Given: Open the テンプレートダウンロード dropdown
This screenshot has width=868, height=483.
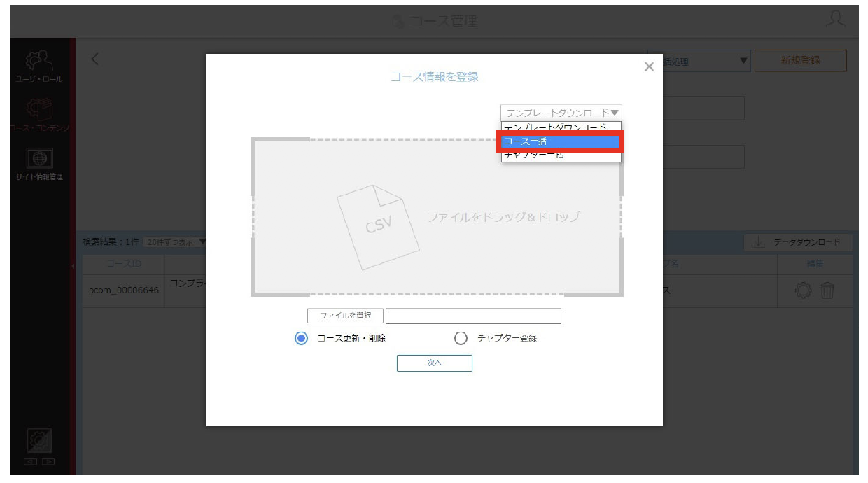Looking at the screenshot, I should [x=561, y=113].
